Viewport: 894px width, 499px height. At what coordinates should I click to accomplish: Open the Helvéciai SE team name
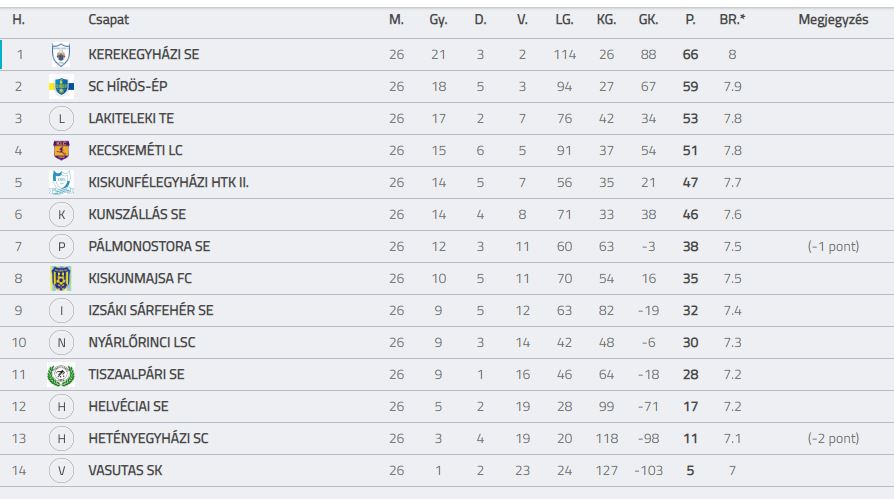(128, 407)
